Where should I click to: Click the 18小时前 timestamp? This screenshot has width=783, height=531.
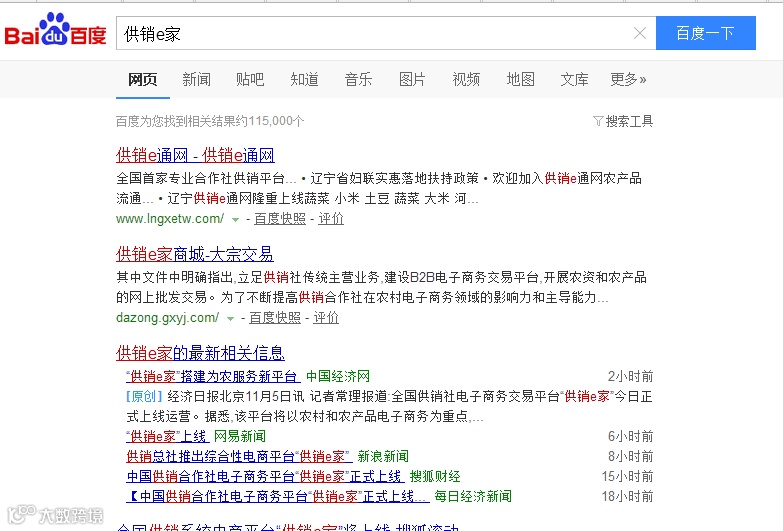(627, 497)
